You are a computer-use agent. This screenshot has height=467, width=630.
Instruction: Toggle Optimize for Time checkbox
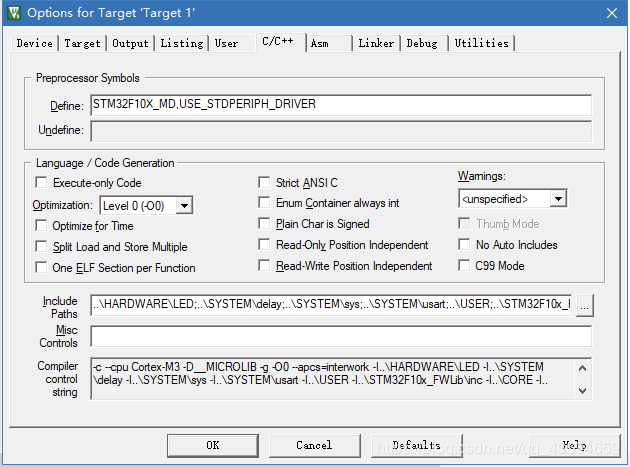pyautogui.click(x=41, y=225)
